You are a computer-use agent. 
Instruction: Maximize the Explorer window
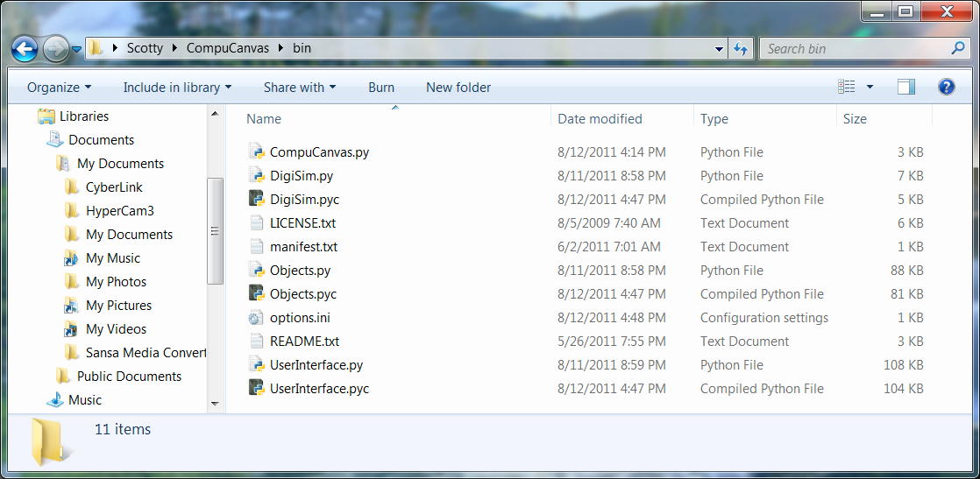[905, 11]
